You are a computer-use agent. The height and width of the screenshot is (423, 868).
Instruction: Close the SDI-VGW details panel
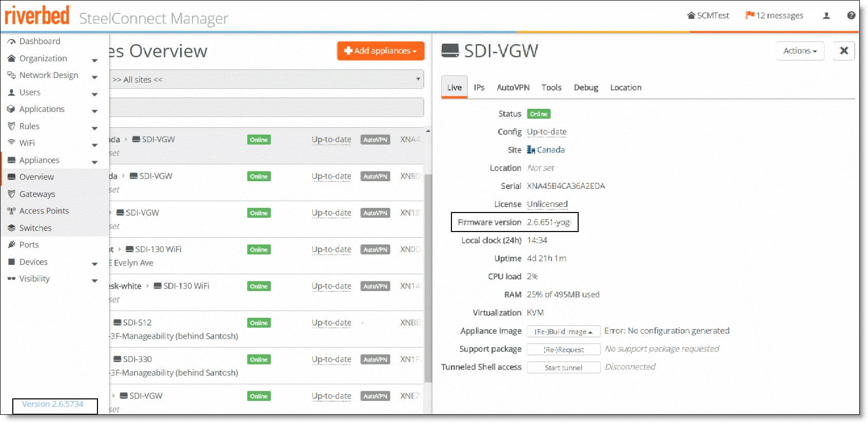tap(844, 51)
